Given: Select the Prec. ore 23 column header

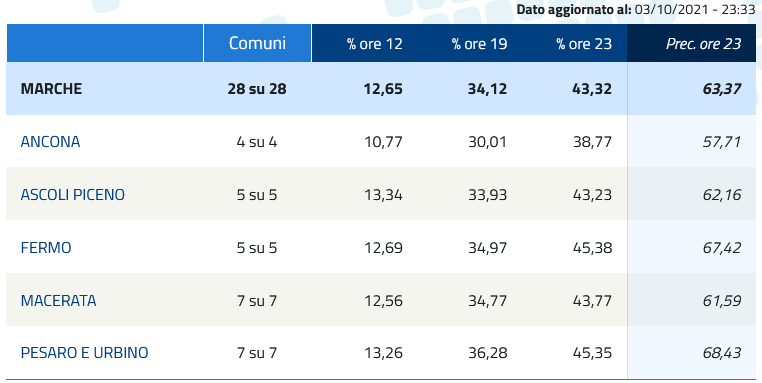Looking at the screenshot, I should [x=703, y=44].
